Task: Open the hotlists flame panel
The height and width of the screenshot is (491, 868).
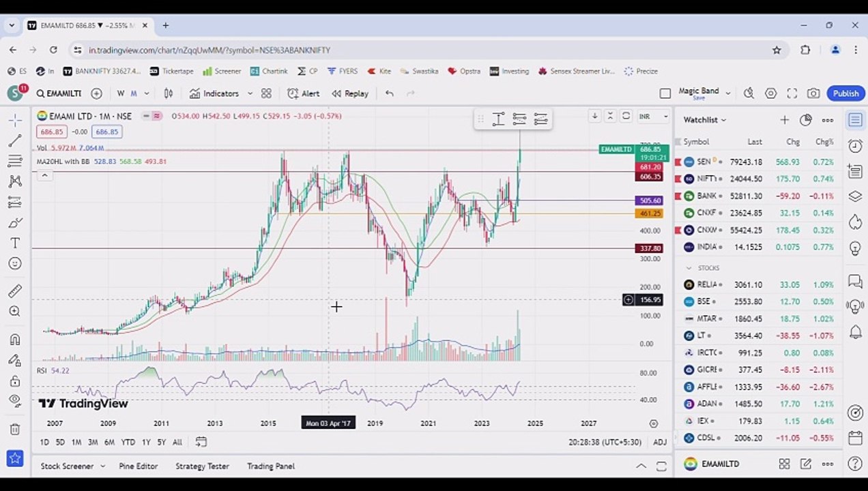Action: [x=855, y=222]
